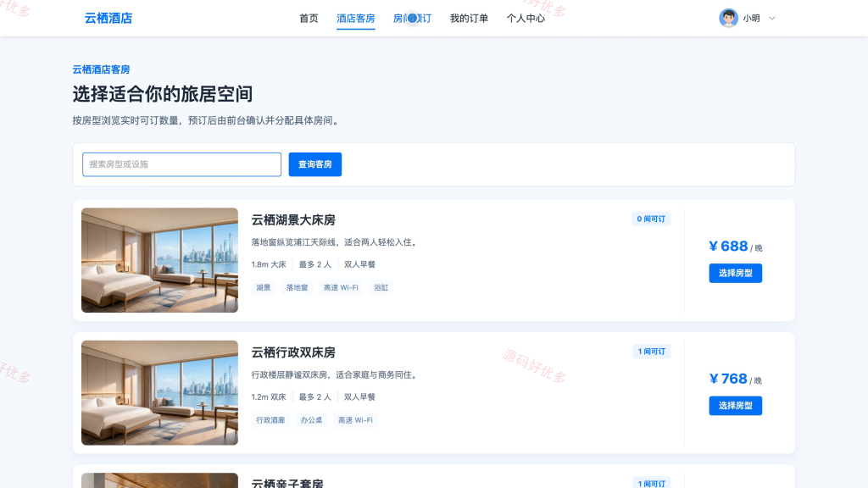Click the 云栖亲子套房 title

pyautogui.click(x=287, y=483)
